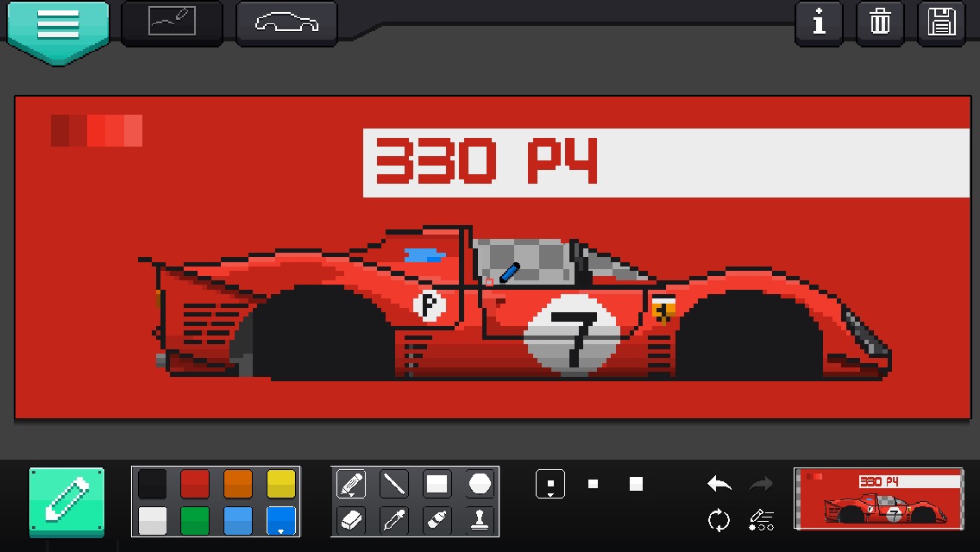The width and height of the screenshot is (980, 552).
Task: Pick the black palette color
Action: (152, 483)
